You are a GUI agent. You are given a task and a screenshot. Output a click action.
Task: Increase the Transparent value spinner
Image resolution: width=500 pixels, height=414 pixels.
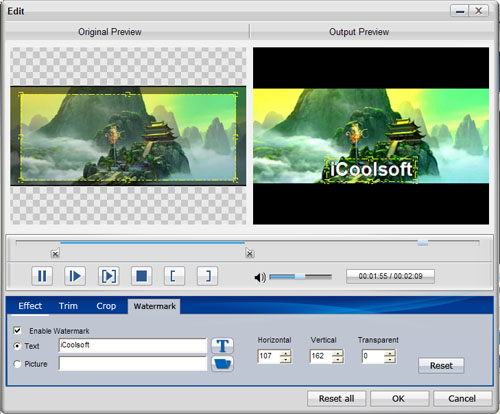[390, 353]
